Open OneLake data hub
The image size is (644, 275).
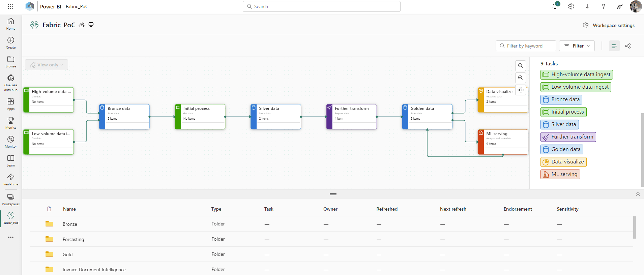11,83
